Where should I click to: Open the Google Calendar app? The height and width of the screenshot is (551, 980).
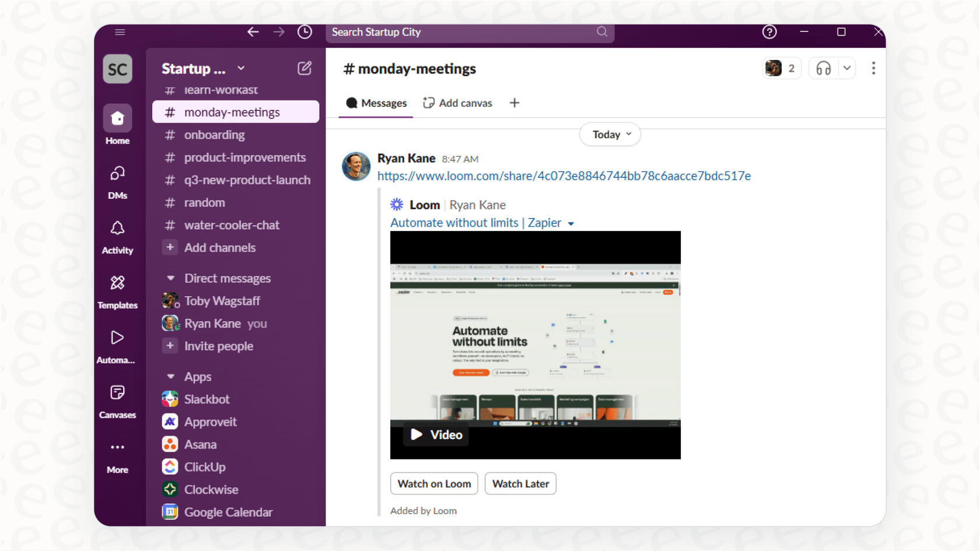[228, 512]
